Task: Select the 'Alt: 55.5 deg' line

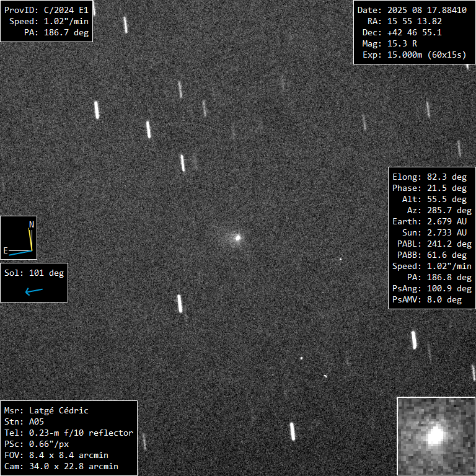Action: pyautogui.click(x=434, y=200)
